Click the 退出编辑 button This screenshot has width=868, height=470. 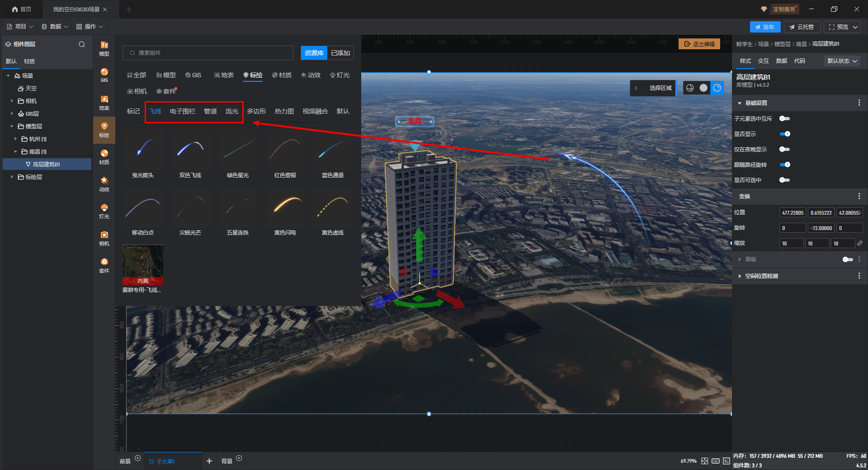699,44
